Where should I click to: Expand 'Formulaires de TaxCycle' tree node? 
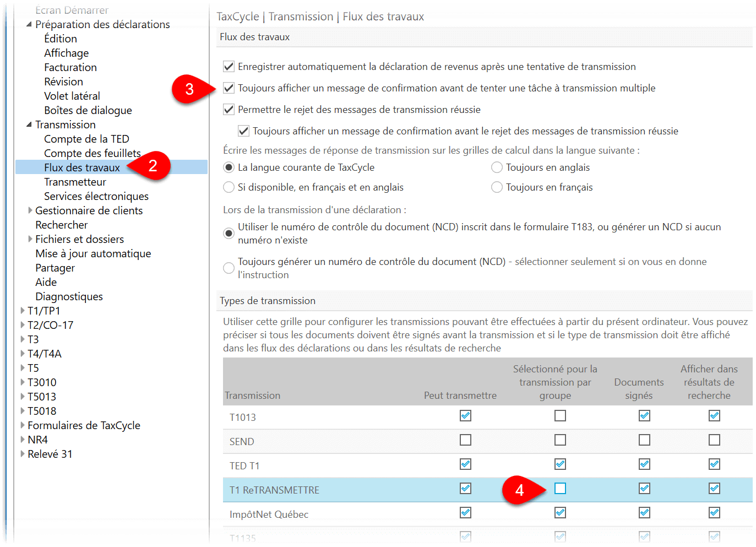pyautogui.click(x=22, y=425)
